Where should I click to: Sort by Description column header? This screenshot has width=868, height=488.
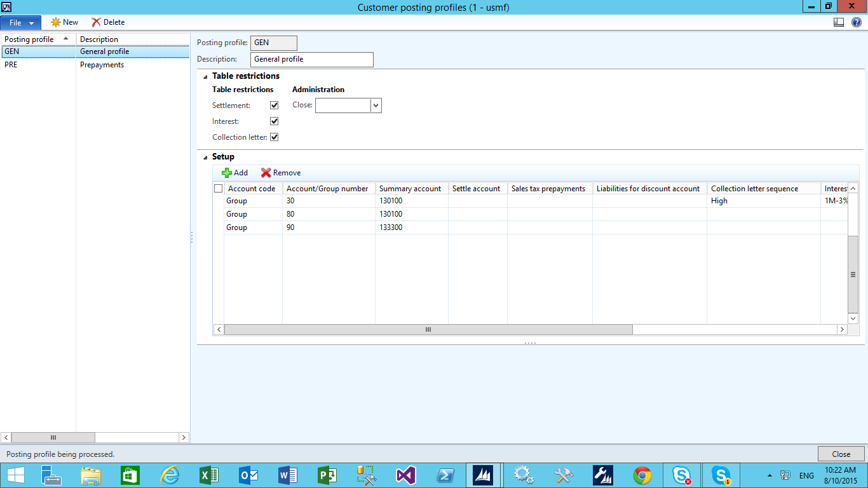click(132, 39)
